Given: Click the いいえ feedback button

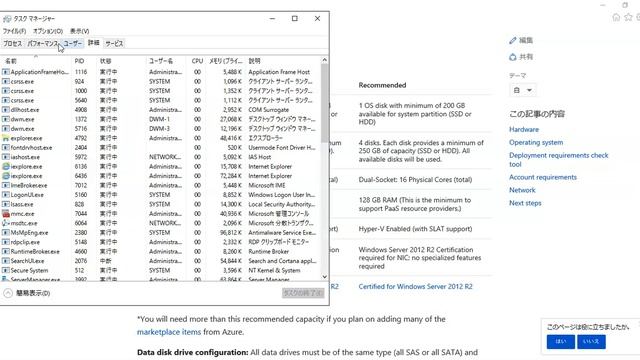Looking at the screenshot, I should (x=591, y=342).
